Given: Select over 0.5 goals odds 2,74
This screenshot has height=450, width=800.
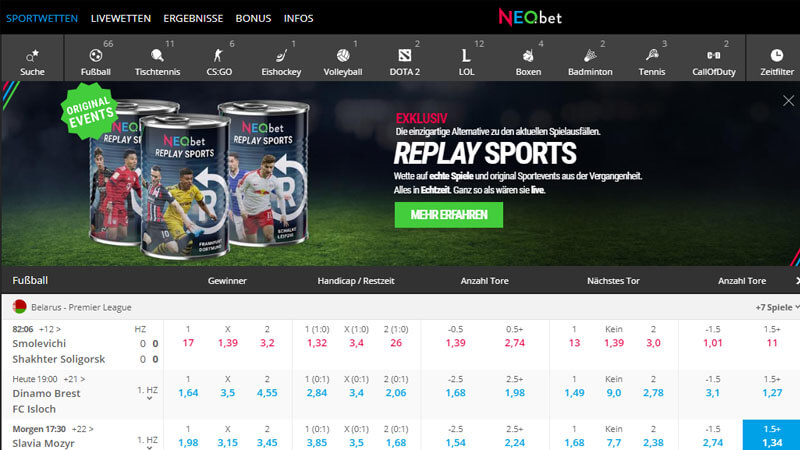Looking at the screenshot, I should 515,343.
